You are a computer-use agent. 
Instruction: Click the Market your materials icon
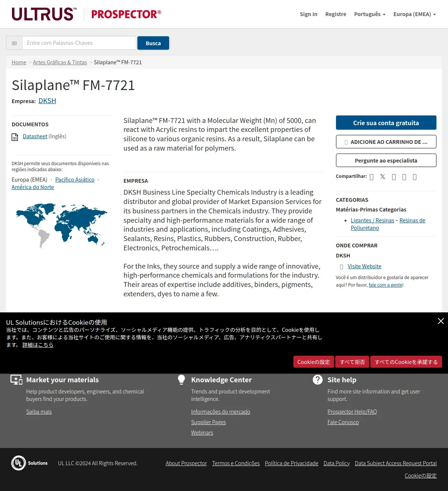(16, 380)
